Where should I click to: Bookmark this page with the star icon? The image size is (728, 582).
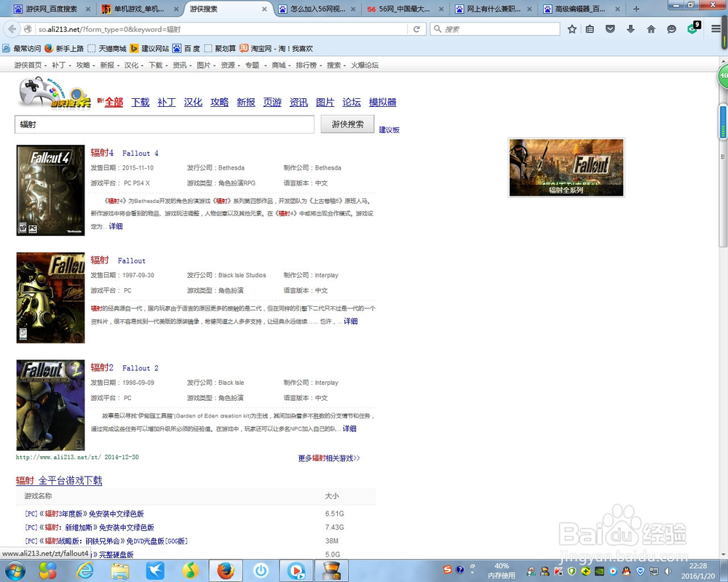[572, 29]
